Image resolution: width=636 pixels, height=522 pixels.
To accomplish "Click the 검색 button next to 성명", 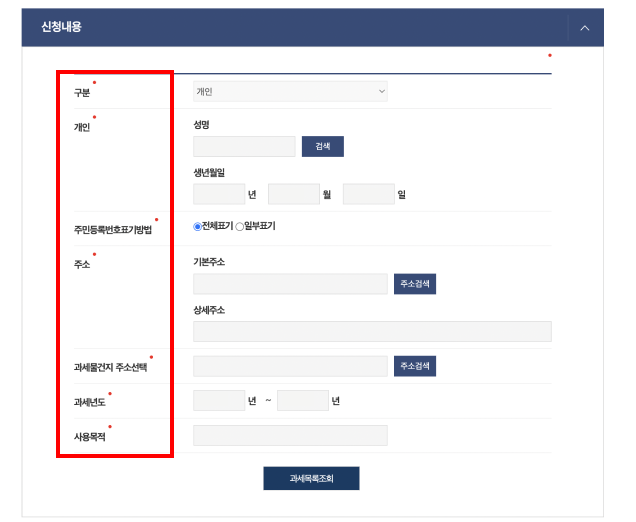I will 322,146.
